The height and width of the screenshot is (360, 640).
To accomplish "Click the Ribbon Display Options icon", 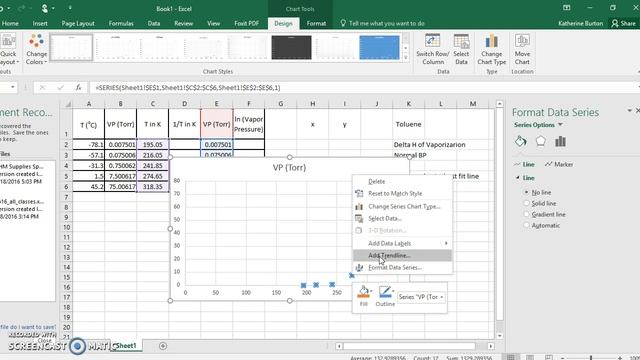I will click(567, 8).
